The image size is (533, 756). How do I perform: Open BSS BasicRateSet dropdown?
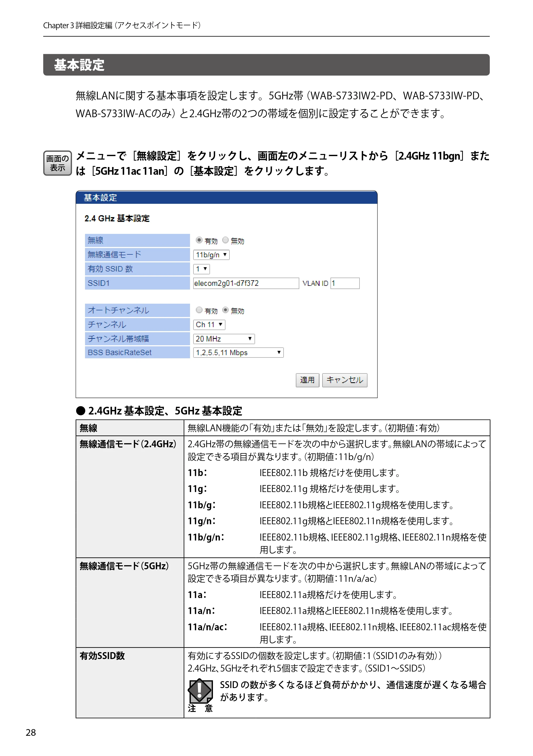coord(238,353)
